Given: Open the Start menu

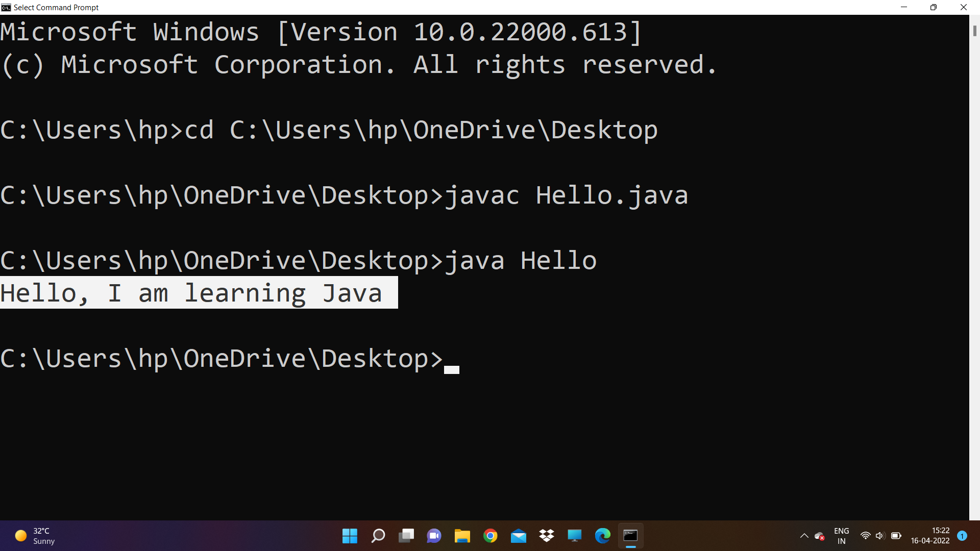Looking at the screenshot, I should click(x=350, y=536).
